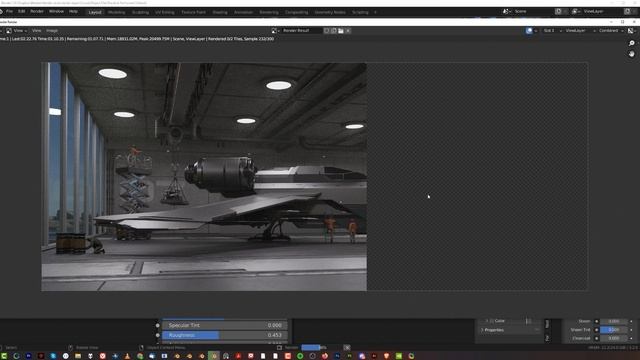Open the View mode dropdown in image editor

click(17, 31)
